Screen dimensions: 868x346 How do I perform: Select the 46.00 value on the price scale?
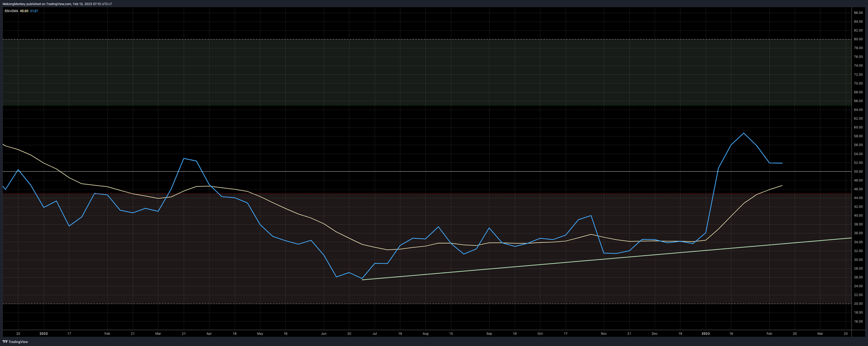(x=858, y=189)
